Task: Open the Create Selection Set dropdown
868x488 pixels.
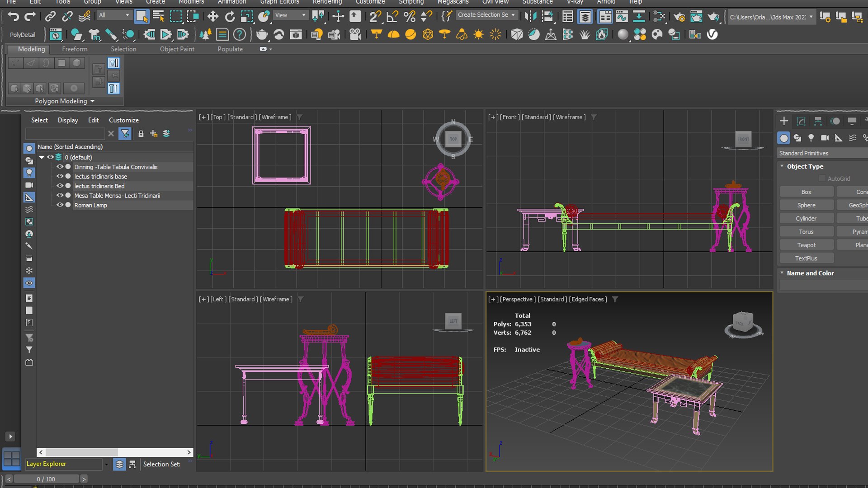Action: point(486,15)
